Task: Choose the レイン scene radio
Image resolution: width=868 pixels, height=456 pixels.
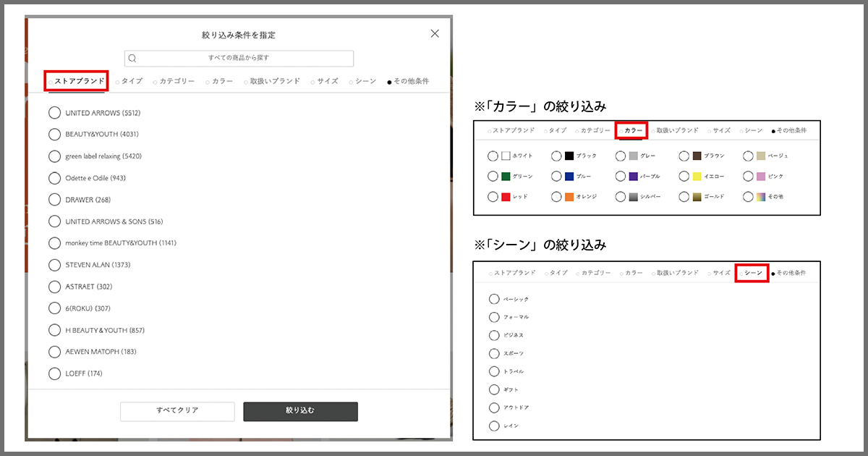Action: click(x=494, y=426)
